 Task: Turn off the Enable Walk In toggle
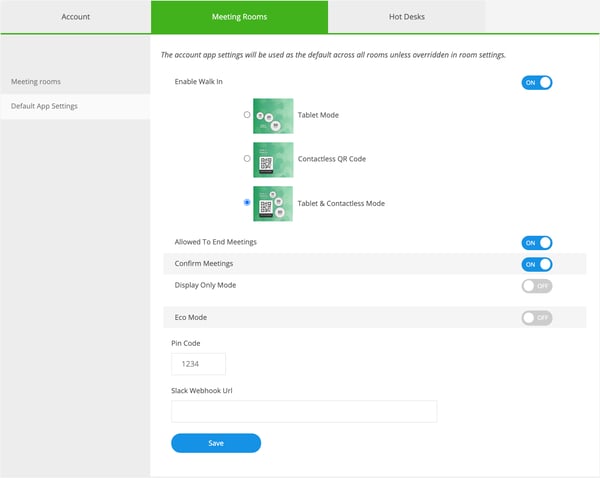[x=536, y=83]
